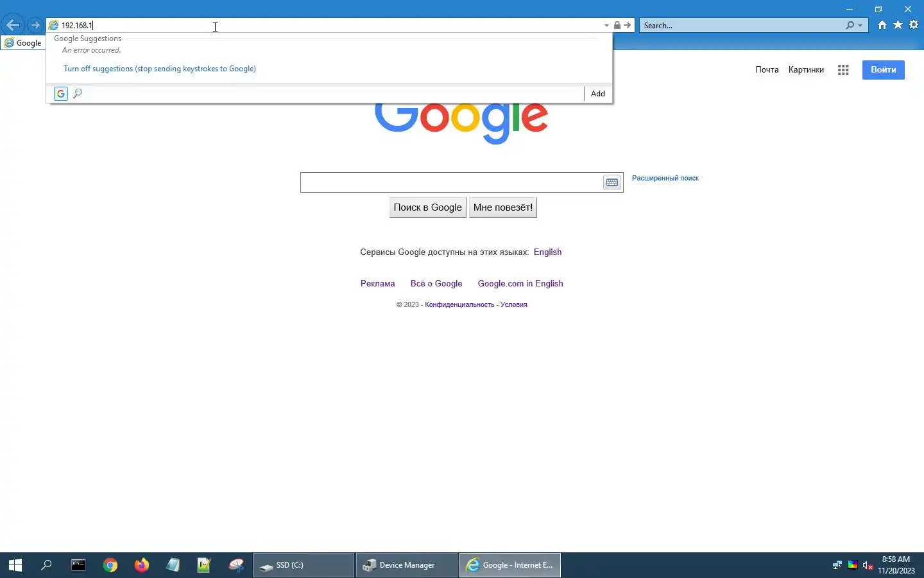Click the Google search text field
This screenshot has width=924, height=578.
tap(452, 182)
